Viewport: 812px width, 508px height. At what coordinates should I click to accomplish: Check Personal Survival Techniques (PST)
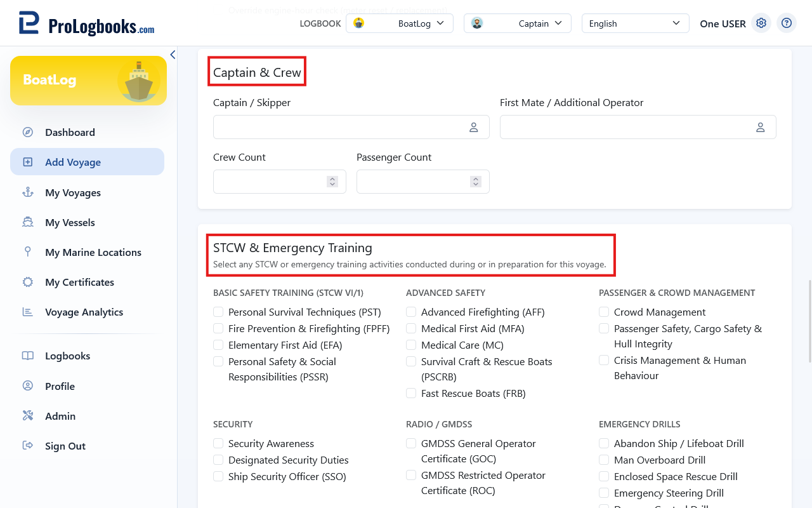click(218, 312)
